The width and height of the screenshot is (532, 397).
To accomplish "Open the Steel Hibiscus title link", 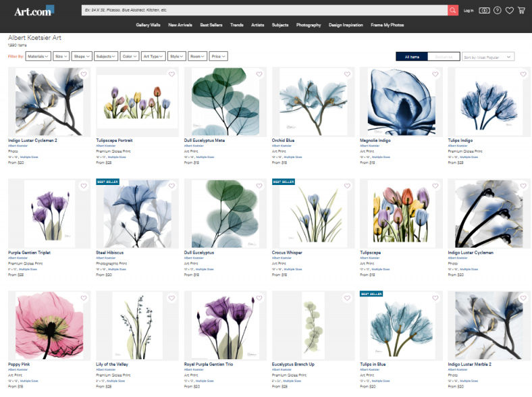I will [x=109, y=253].
